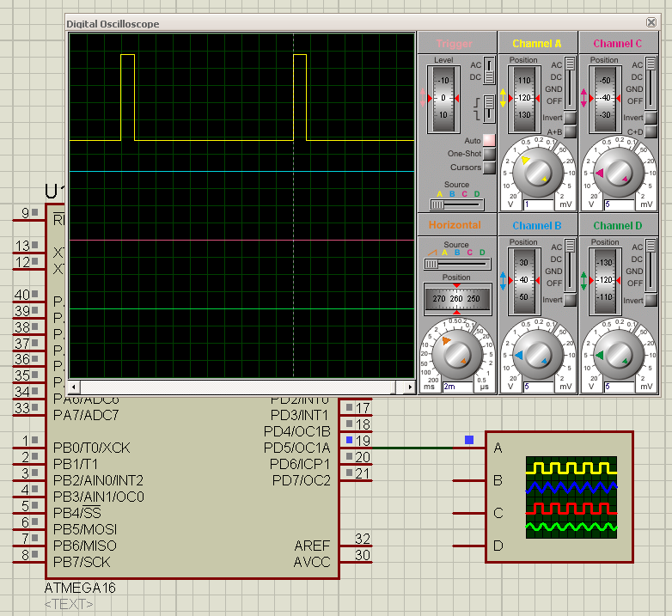Image resolution: width=672 pixels, height=616 pixels.
Task: Click the Channel A position thumbwheel
Action: (x=523, y=99)
